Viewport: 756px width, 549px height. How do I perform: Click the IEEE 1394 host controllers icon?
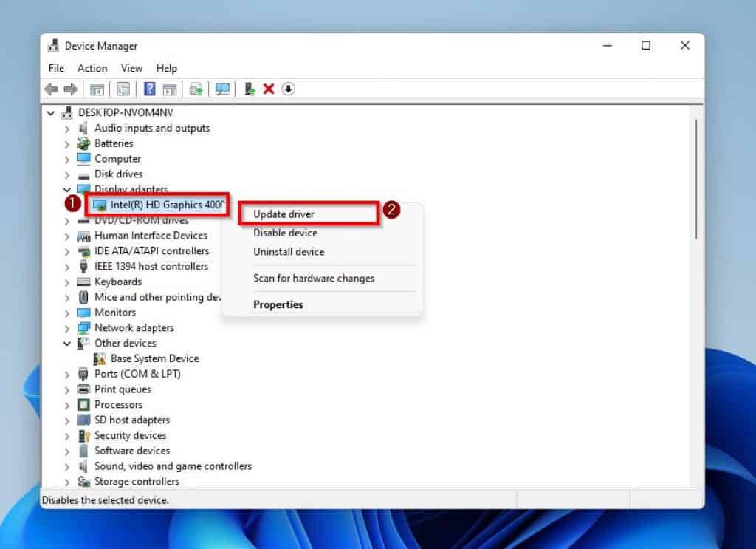tap(83, 266)
